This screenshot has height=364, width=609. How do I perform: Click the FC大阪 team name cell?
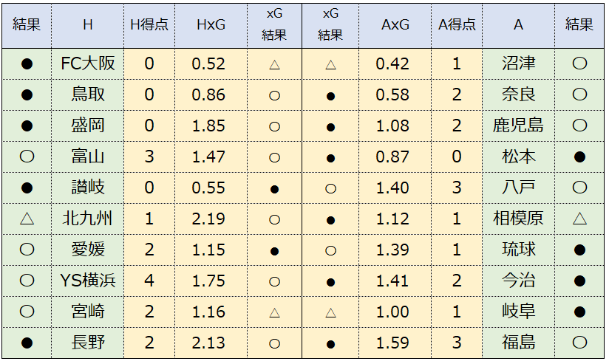click(x=88, y=64)
